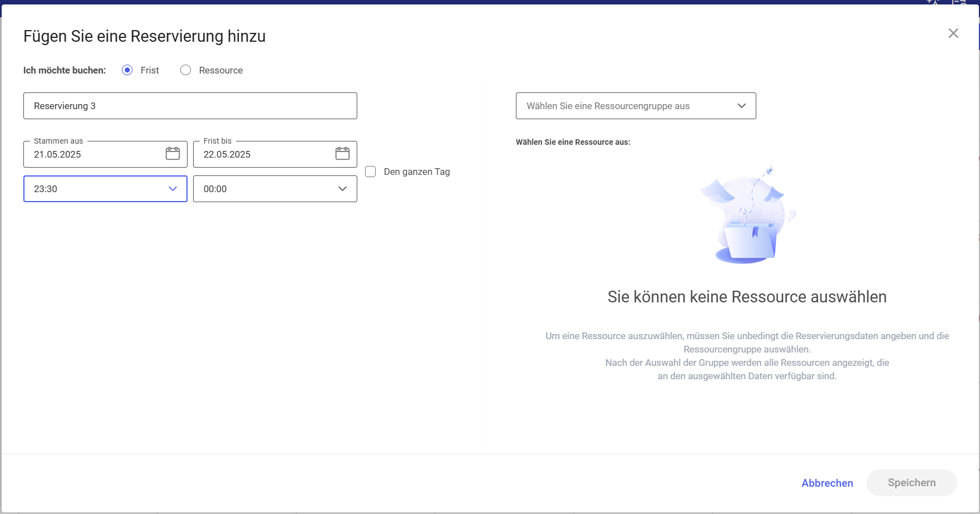This screenshot has width=980, height=514.
Task: Select the Frist radio button
Action: click(x=127, y=70)
